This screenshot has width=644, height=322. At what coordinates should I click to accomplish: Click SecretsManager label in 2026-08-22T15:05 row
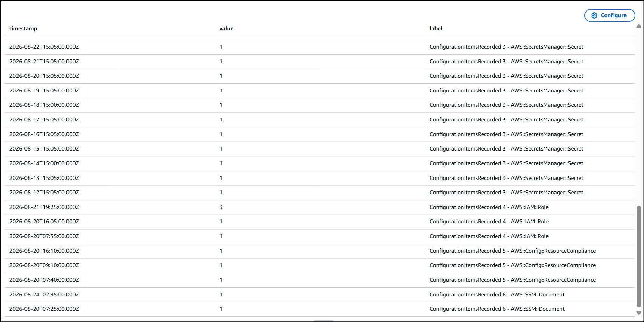(507, 47)
